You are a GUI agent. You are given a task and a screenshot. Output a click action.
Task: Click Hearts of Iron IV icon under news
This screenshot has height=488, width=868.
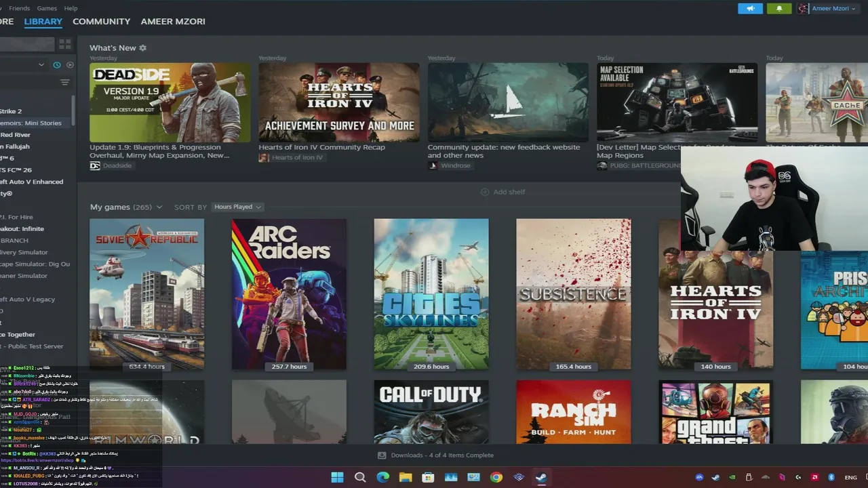point(264,158)
